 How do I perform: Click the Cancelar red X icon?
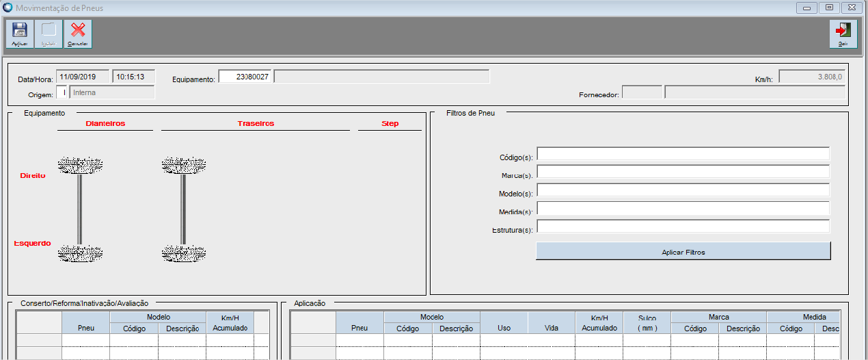click(x=78, y=34)
